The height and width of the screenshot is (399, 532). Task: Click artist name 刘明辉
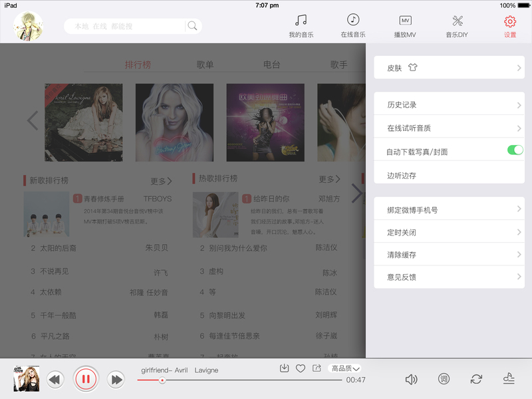[x=326, y=315]
